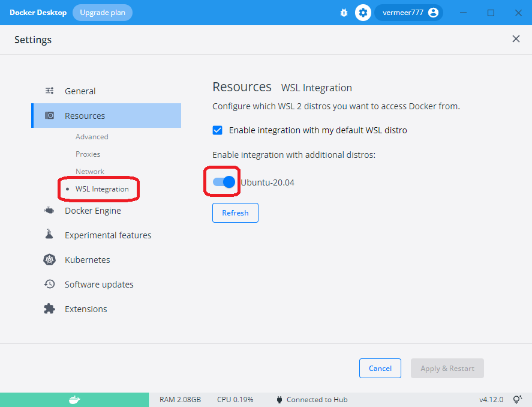The width and height of the screenshot is (532, 407).
Task: Click the Docker Engine whale icon
Action: point(50,211)
